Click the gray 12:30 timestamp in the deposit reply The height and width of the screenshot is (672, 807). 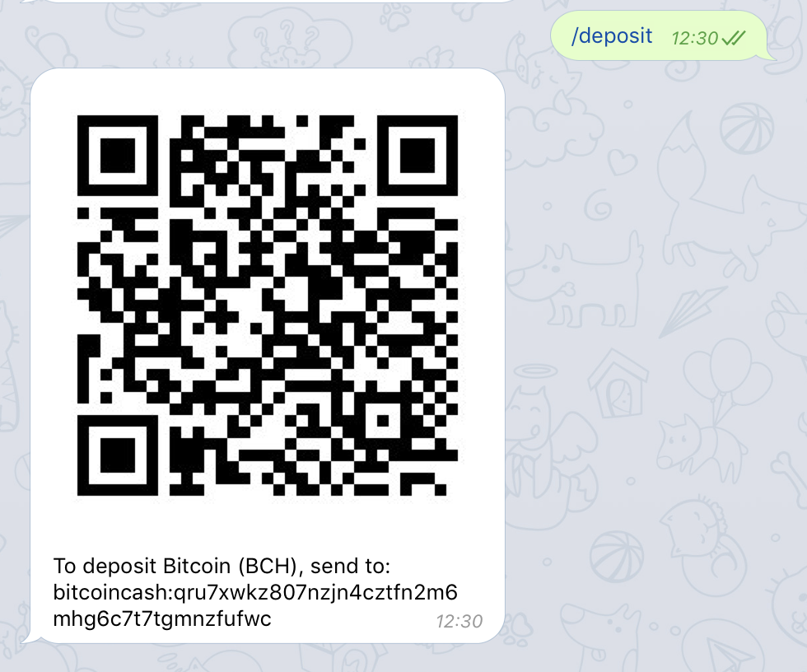[459, 622]
